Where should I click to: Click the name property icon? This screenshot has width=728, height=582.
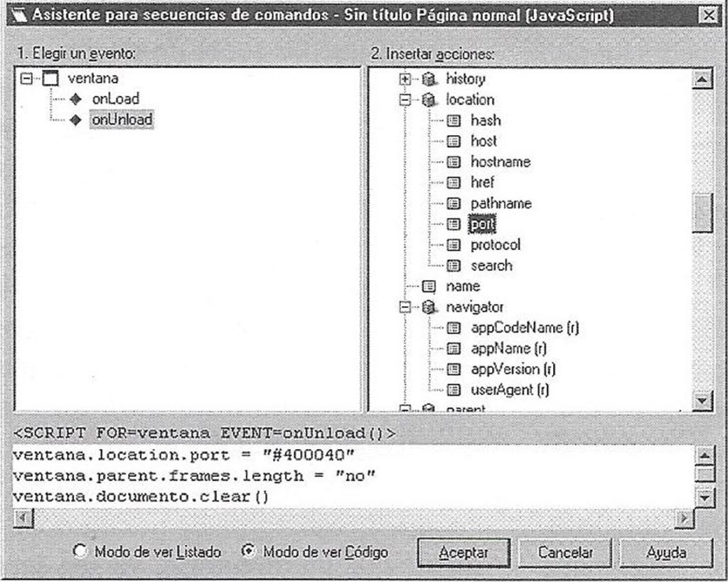(429, 286)
